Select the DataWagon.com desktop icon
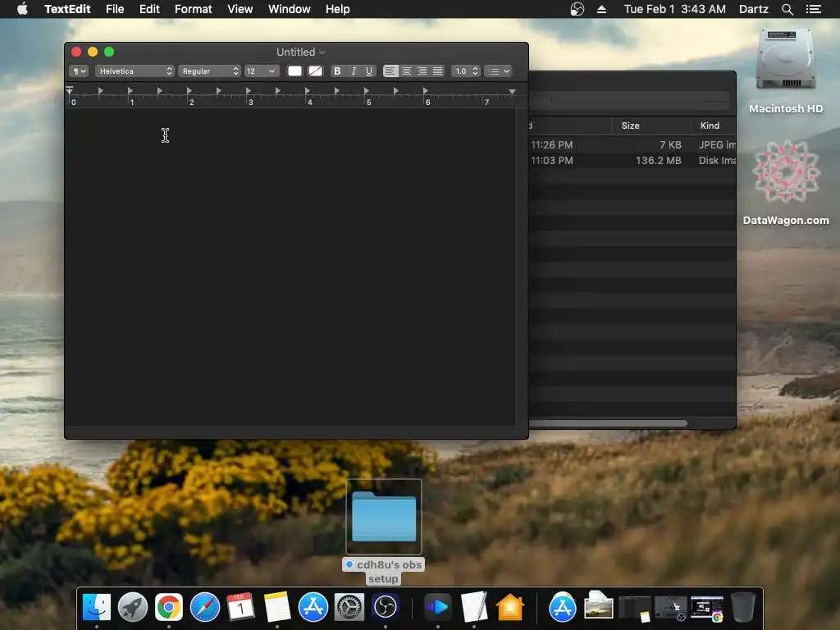This screenshot has width=840, height=630. pyautogui.click(x=786, y=183)
